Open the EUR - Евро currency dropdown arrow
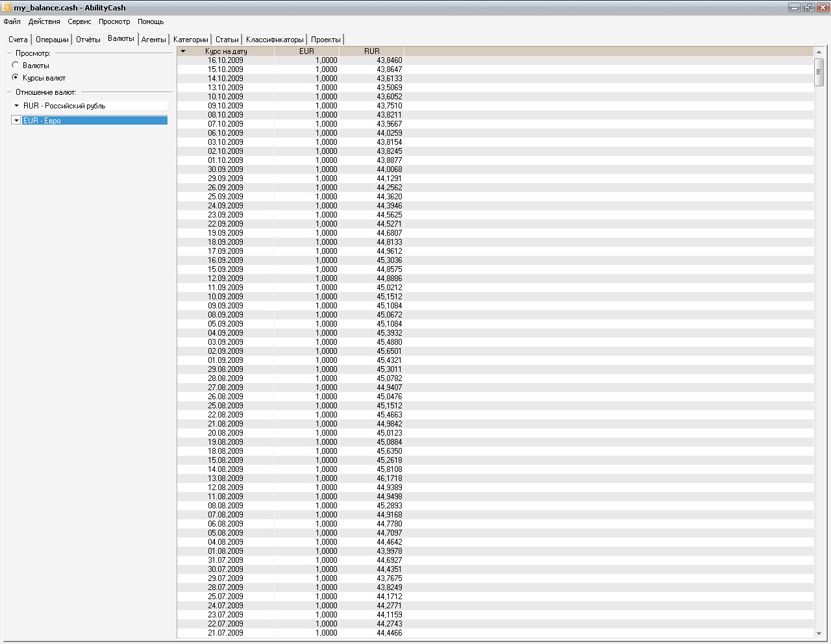The width and height of the screenshot is (831, 644). click(17, 121)
